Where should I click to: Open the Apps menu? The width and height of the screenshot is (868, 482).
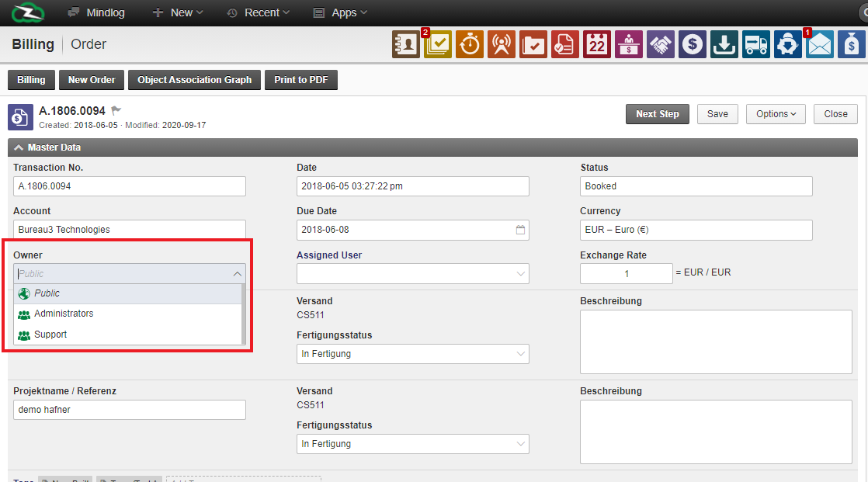340,12
